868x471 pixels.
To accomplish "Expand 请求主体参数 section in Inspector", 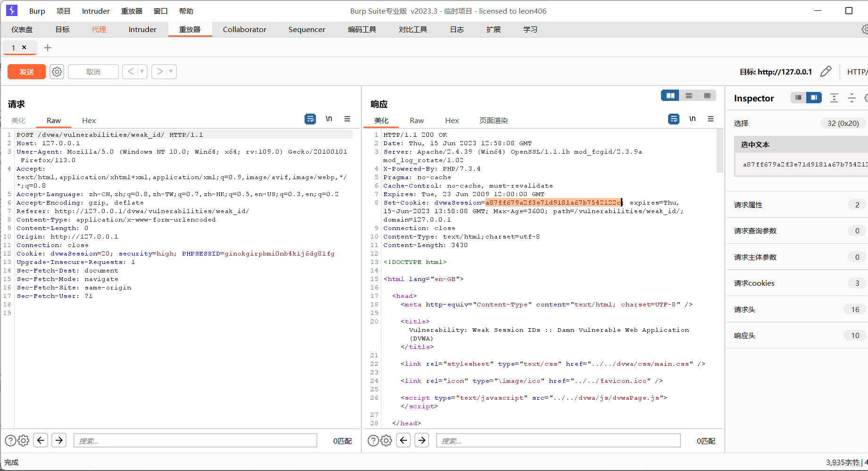I will (797, 257).
